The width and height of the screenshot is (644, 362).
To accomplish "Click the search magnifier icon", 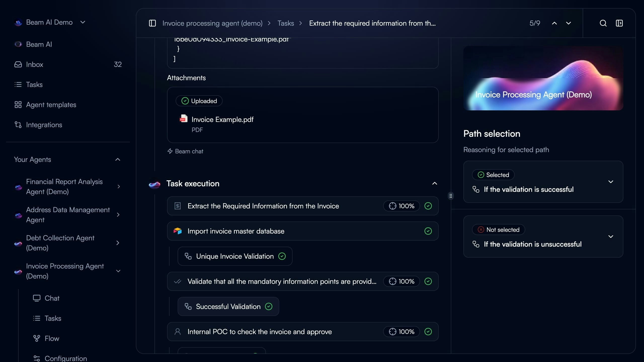I will (603, 23).
